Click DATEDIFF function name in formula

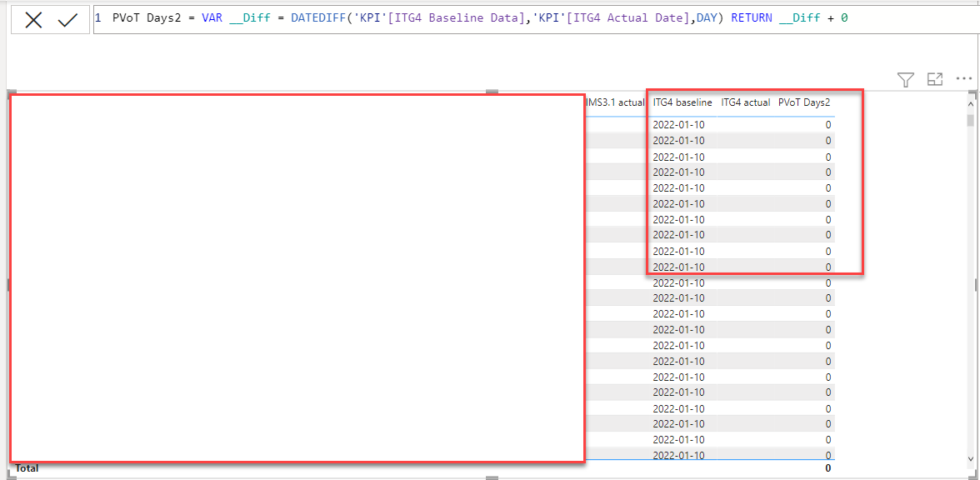coord(317,18)
